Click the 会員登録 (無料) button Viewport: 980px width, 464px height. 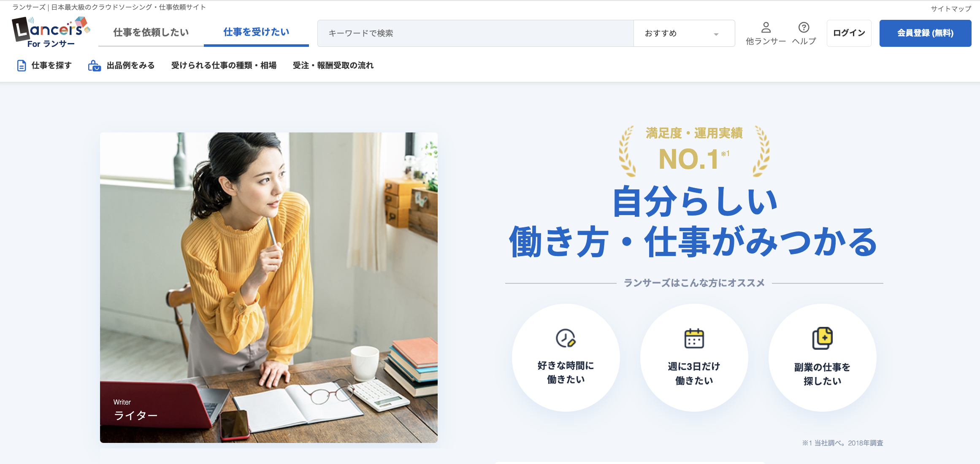coord(925,33)
